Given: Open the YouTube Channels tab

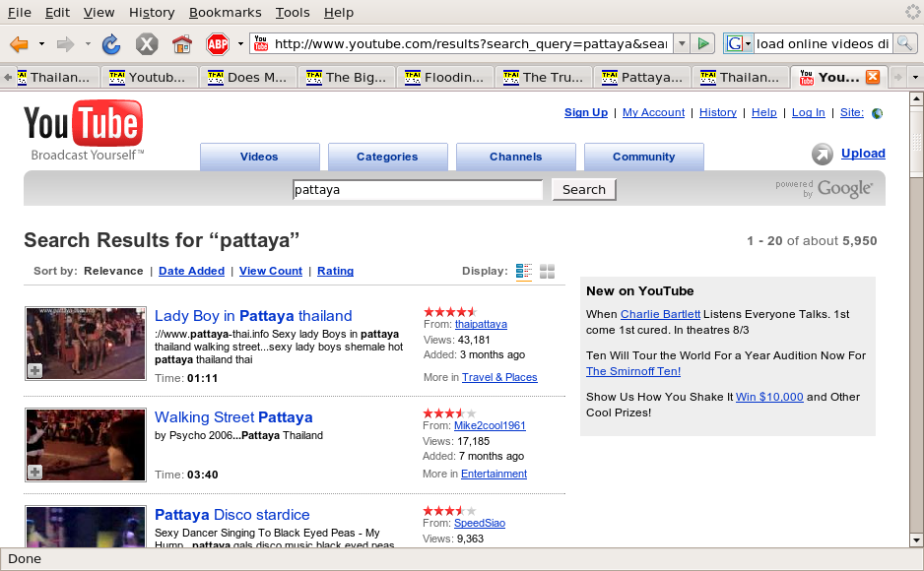Looking at the screenshot, I should (515, 157).
